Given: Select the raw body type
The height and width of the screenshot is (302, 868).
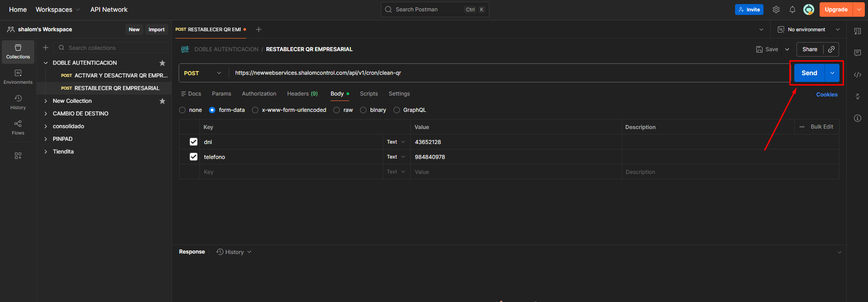Looking at the screenshot, I should tap(337, 110).
